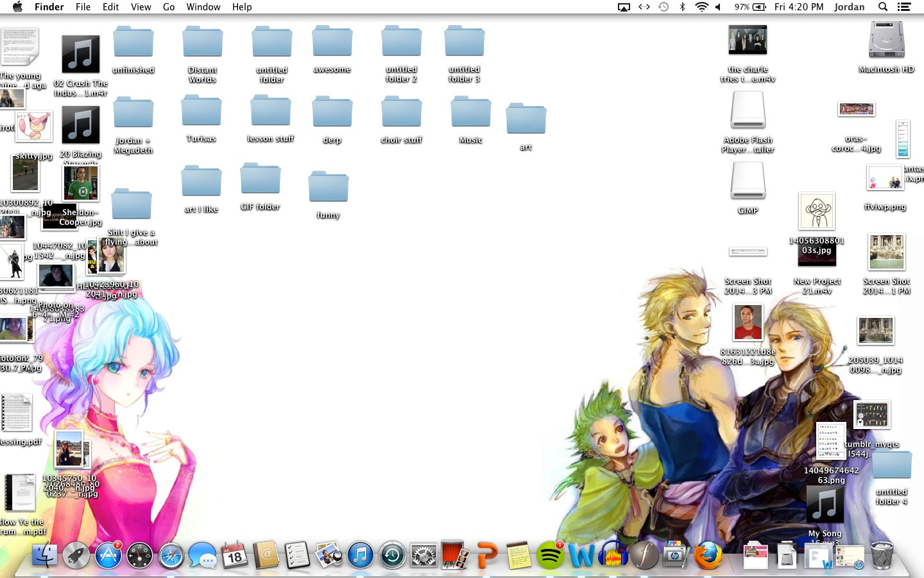Open the Calendar app in the Dock
Screen dimensions: 924x578
tap(234, 556)
